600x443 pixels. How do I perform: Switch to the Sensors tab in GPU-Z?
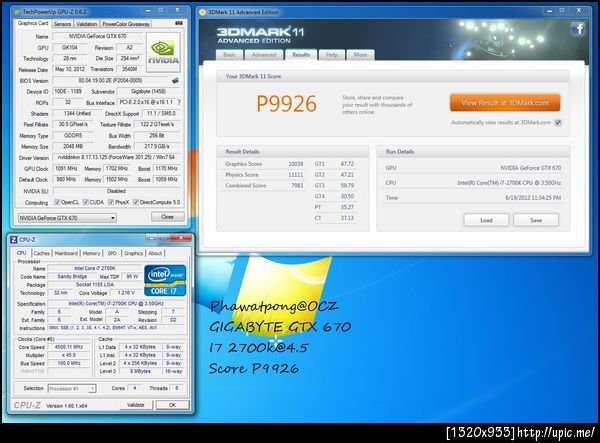(x=62, y=24)
